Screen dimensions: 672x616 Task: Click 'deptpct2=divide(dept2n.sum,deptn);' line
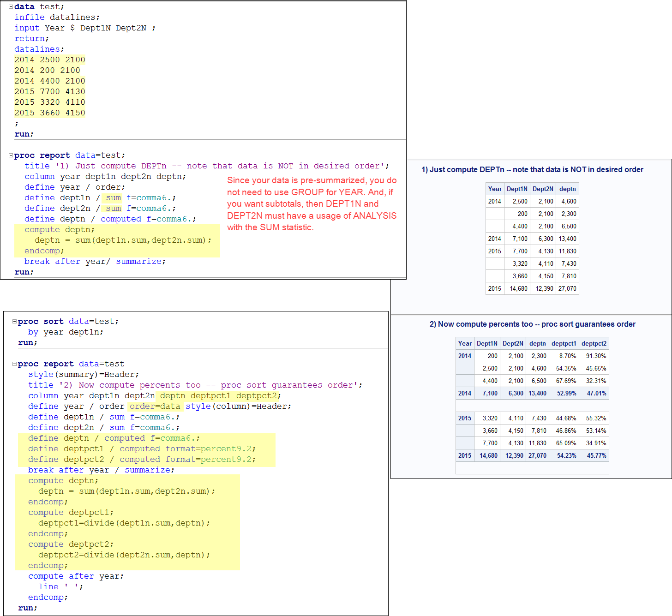coord(124,555)
